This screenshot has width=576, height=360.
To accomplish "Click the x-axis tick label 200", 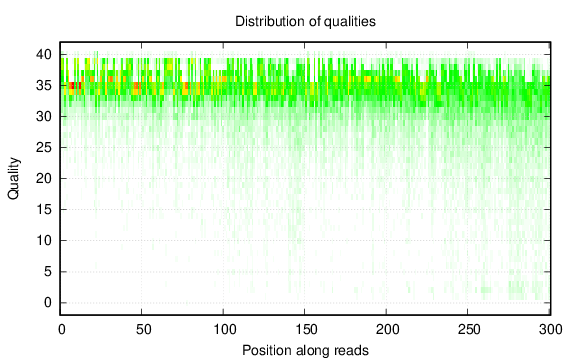I will (x=388, y=329).
